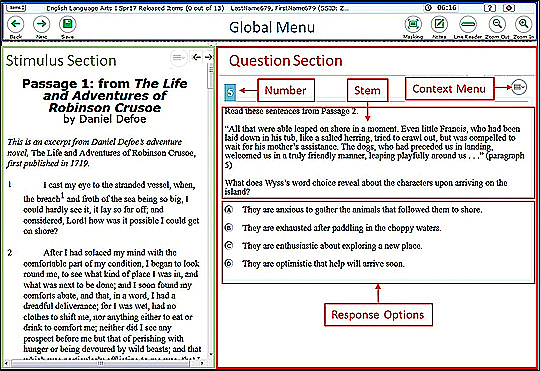
Task: Click text 'They are optimistic that help will arrive soon'
Action: 323,264
